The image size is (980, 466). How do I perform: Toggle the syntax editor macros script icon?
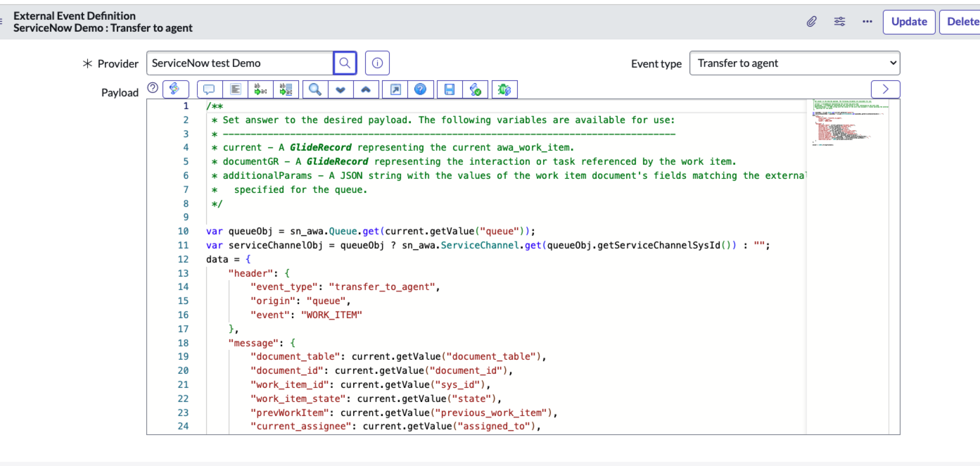pos(176,89)
